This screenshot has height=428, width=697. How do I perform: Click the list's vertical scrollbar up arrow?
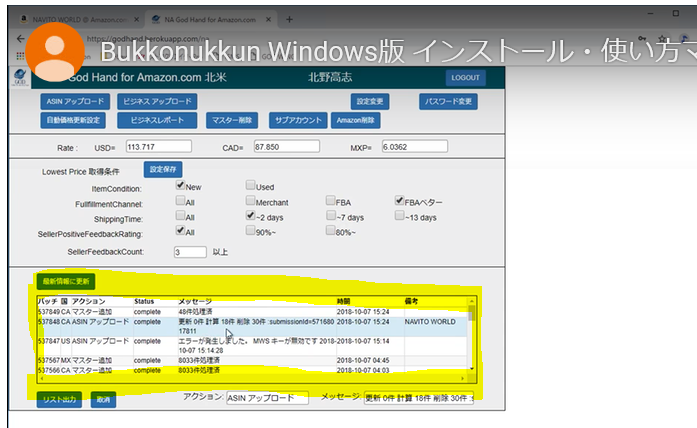click(x=472, y=301)
